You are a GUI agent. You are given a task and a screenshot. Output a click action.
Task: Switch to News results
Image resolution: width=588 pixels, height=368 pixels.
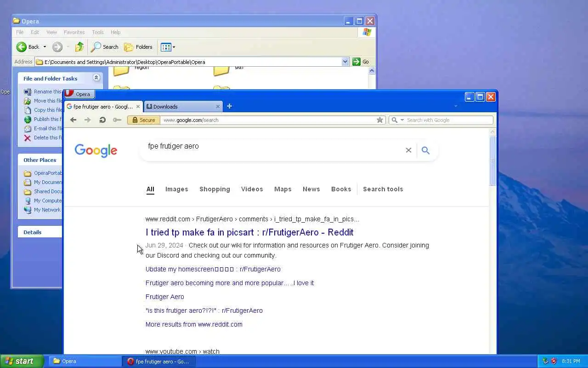pos(311,189)
